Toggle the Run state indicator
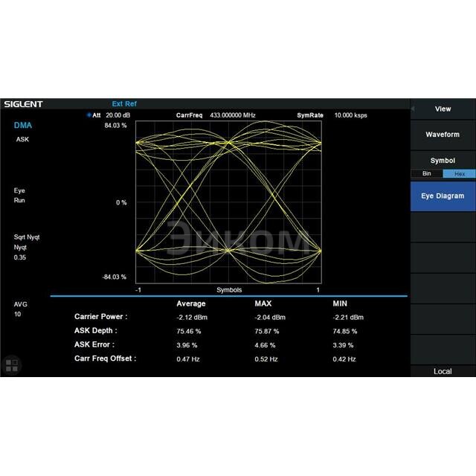The height and width of the screenshot is (476, 476). coord(19,201)
